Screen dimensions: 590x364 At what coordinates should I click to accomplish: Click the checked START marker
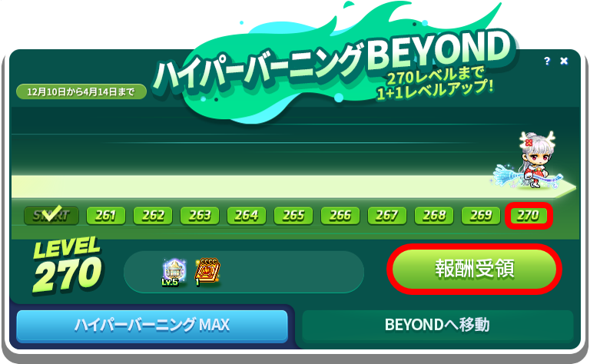[51, 215]
